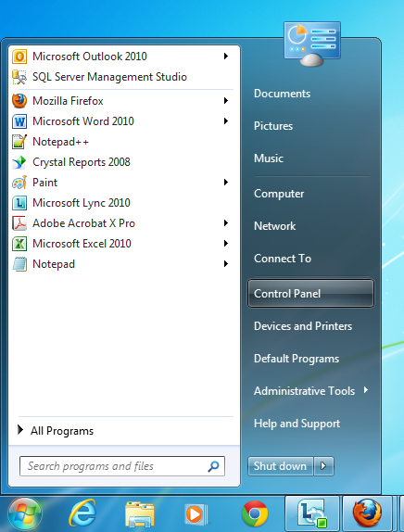The height and width of the screenshot is (532, 404).
Task: Select the 'Crystal Reports 2008' label
Action: point(82,162)
